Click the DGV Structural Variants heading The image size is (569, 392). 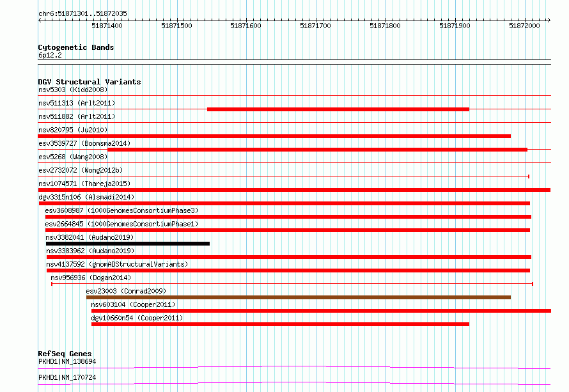[x=90, y=82]
